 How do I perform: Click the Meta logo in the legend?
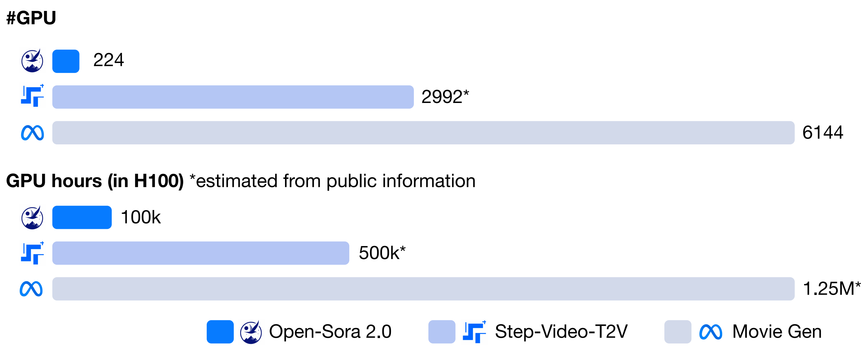coord(711,332)
